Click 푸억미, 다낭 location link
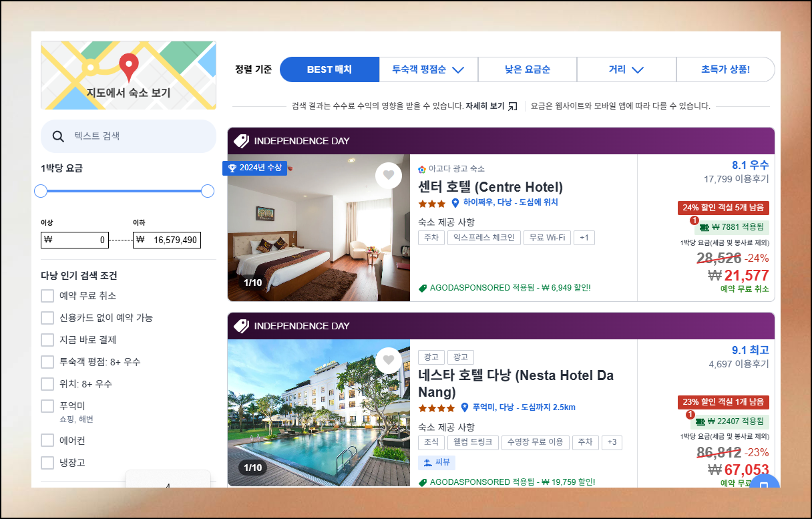 pos(524,407)
